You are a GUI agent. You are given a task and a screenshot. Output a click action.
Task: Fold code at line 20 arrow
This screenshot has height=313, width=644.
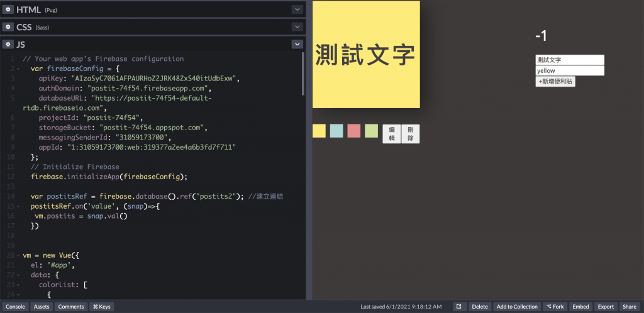coord(18,256)
